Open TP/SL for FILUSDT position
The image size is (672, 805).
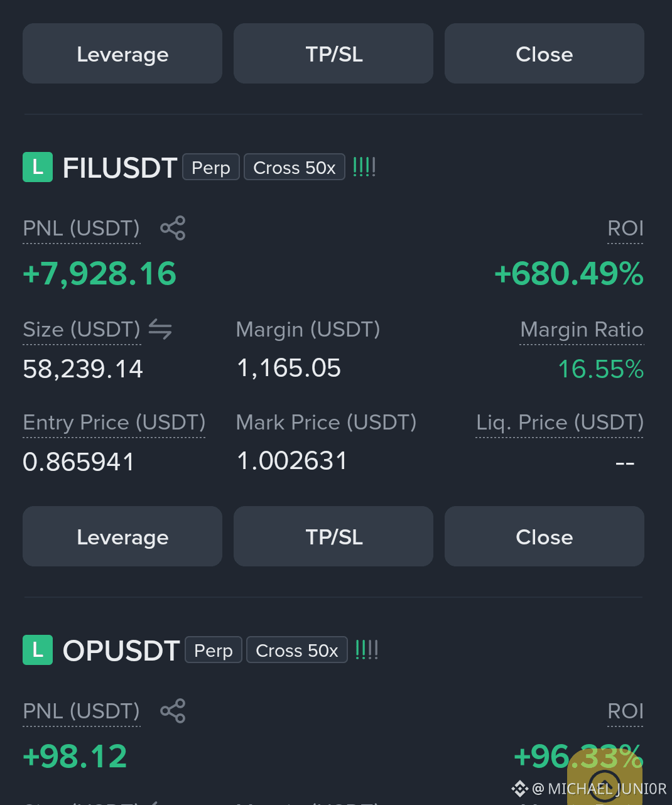point(333,536)
